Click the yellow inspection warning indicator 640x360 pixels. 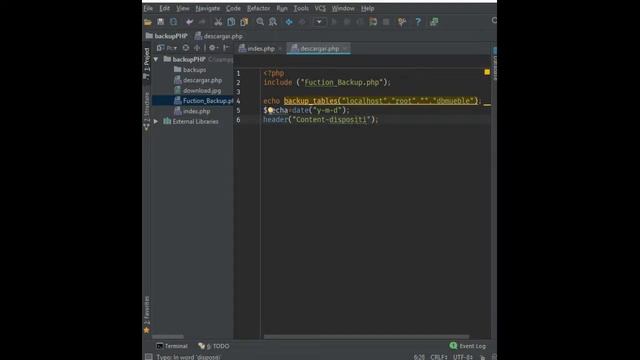pyautogui.click(x=487, y=72)
